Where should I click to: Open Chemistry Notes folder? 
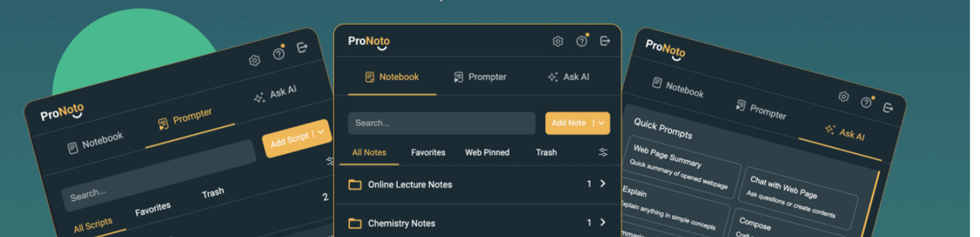point(478,223)
